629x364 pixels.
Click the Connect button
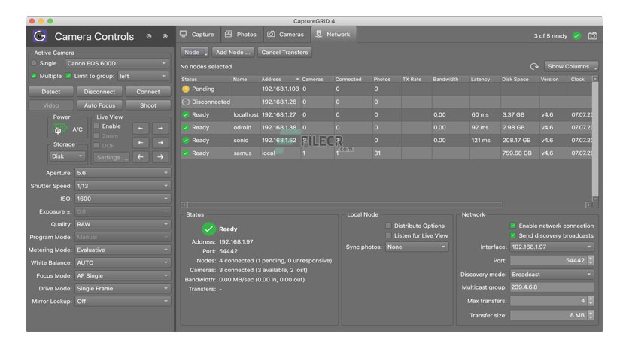click(x=148, y=92)
